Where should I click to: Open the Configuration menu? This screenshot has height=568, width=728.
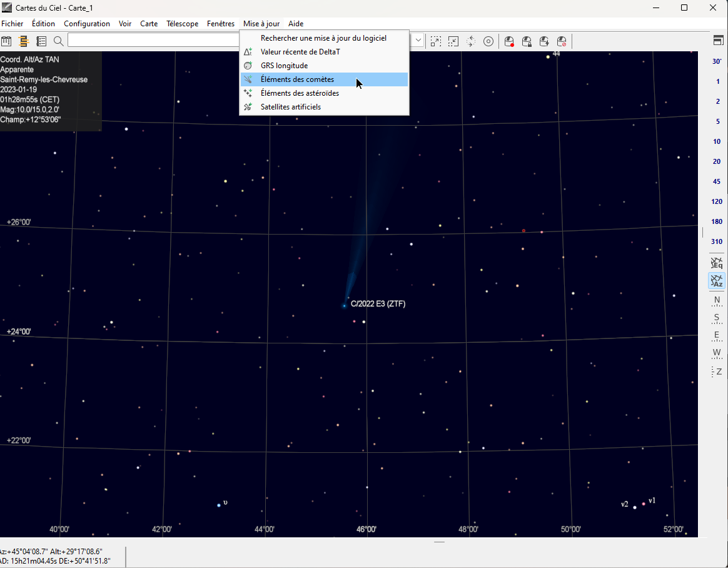pos(87,24)
